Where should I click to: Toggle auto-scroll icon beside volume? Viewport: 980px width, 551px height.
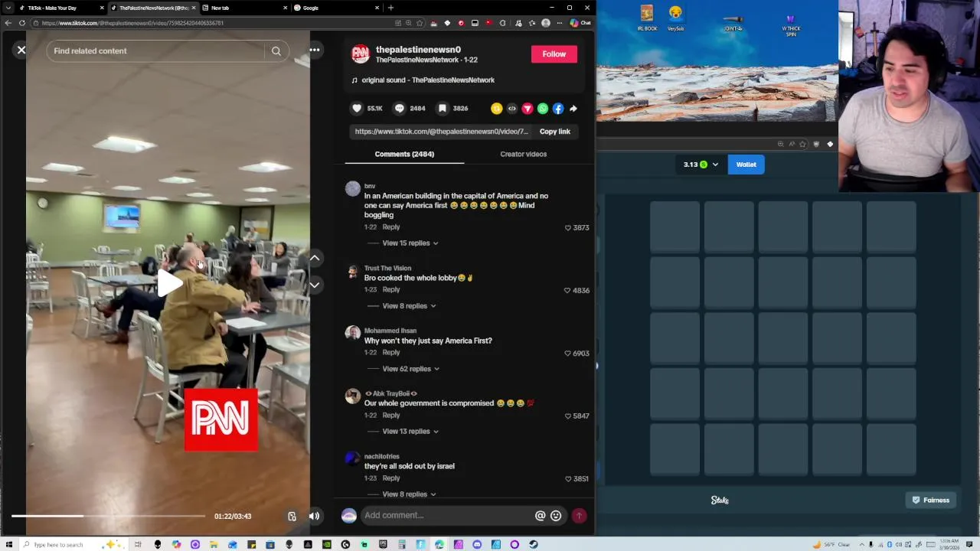click(x=292, y=516)
